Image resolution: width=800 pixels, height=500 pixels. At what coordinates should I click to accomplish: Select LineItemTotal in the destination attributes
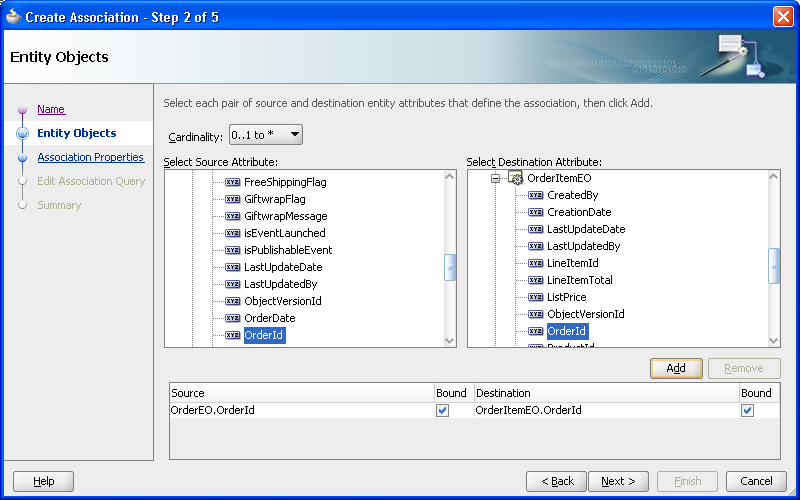click(580, 280)
